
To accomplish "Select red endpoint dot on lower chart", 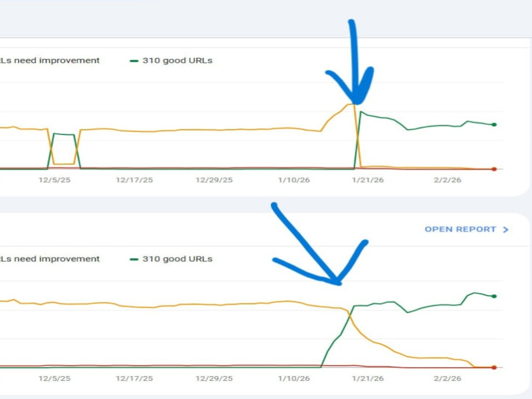I will (x=494, y=368).
